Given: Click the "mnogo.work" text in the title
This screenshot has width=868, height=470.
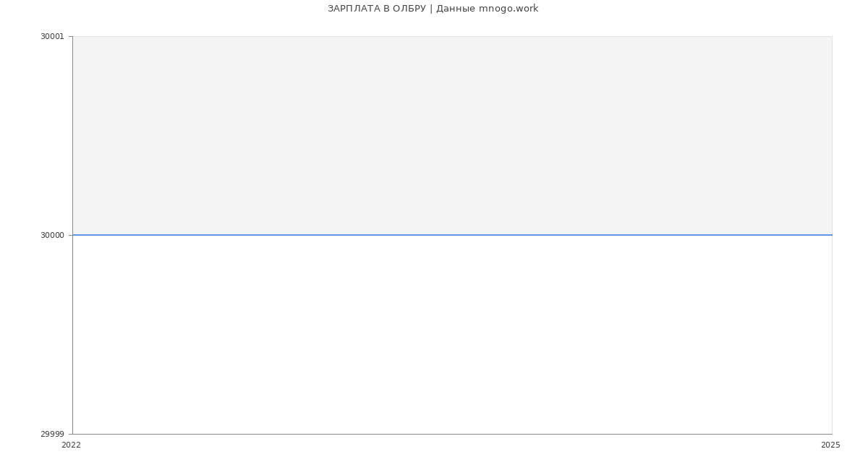Looking at the screenshot, I should pyautogui.click(x=509, y=9).
